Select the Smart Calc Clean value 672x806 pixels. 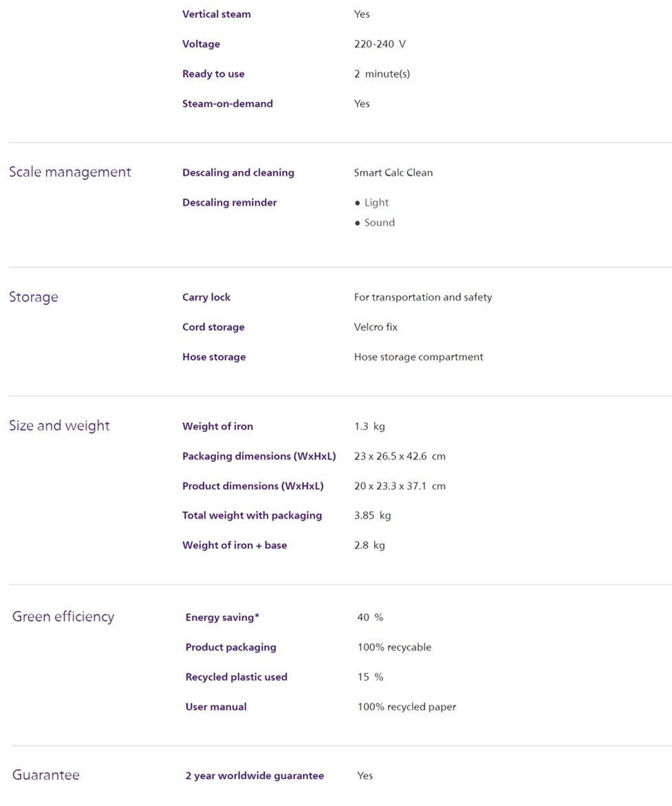pyautogui.click(x=393, y=173)
